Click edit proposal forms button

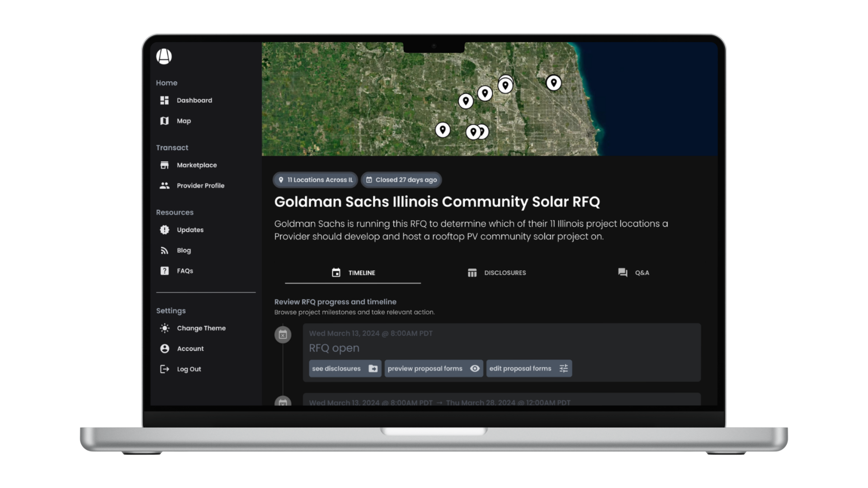point(528,369)
